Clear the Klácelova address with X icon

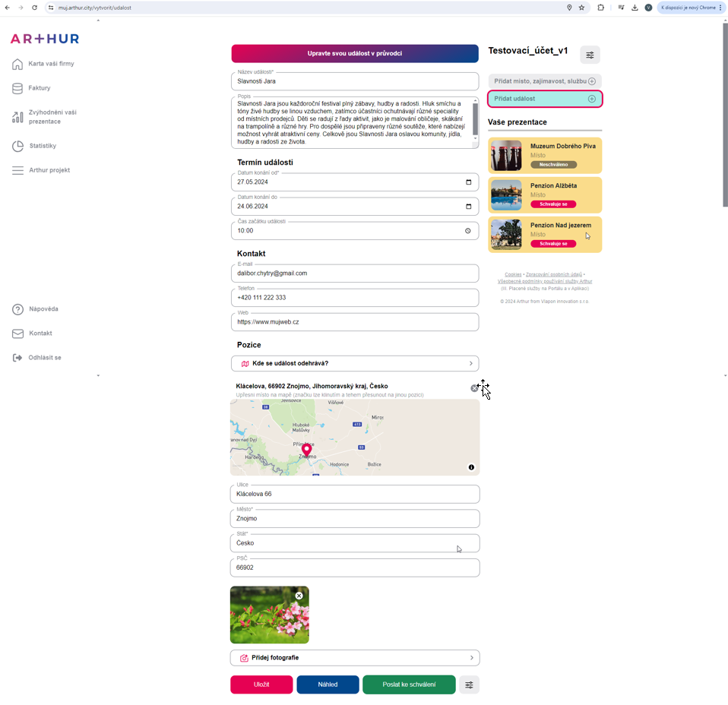[x=474, y=388]
